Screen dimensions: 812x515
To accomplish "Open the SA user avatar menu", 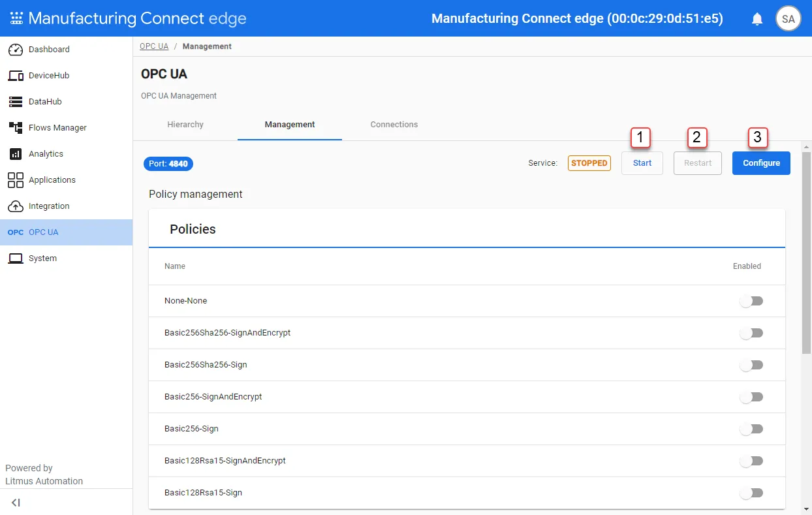I will click(789, 19).
